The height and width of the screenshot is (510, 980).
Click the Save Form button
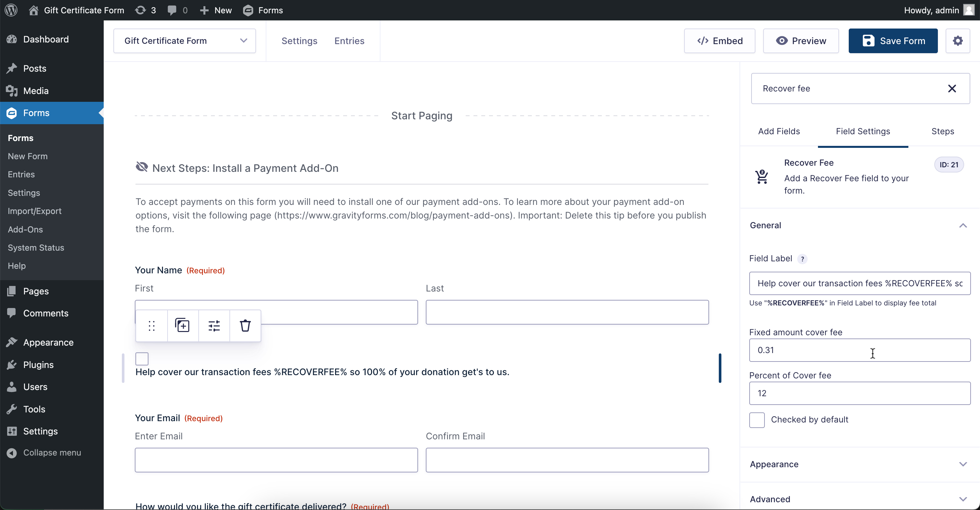point(893,41)
